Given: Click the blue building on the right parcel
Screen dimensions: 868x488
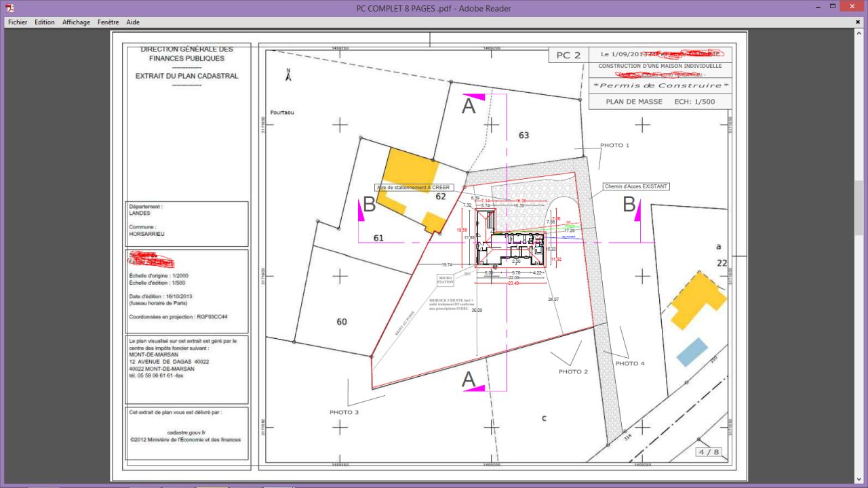Looking at the screenshot, I should tap(692, 352).
